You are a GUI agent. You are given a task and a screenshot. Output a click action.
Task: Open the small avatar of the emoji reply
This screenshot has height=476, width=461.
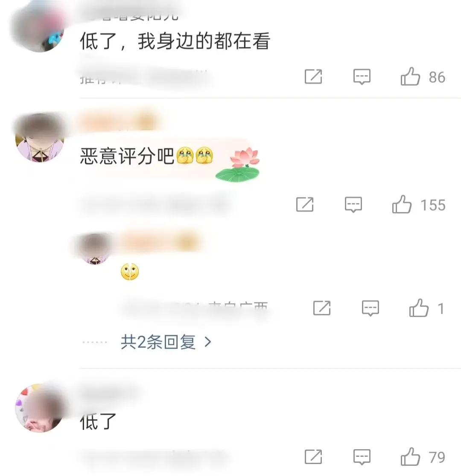pos(95,249)
